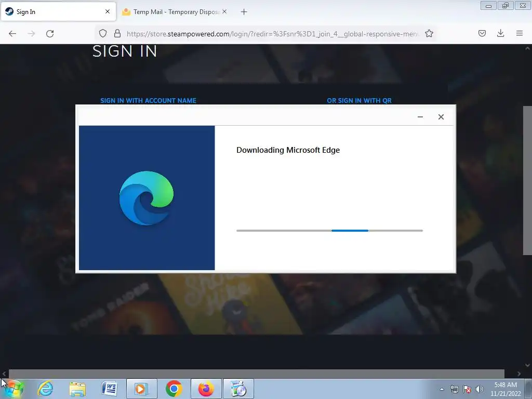Click the SIGN IN page heading

[x=125, y=51]
